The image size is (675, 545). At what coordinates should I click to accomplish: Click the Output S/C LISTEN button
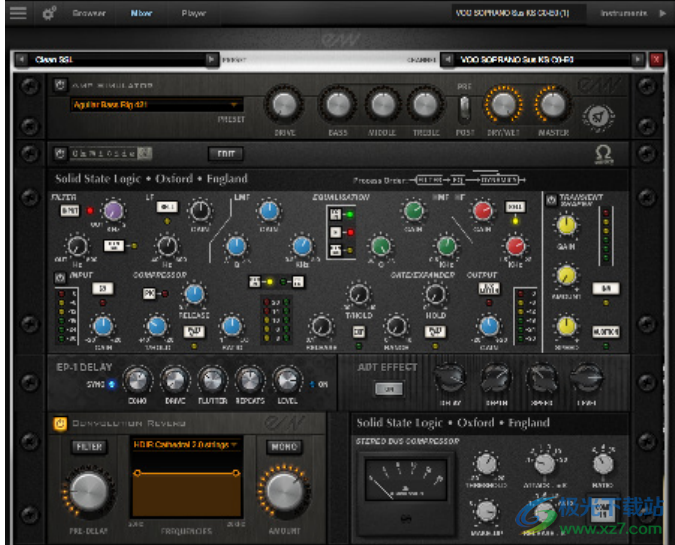point(489,288)
